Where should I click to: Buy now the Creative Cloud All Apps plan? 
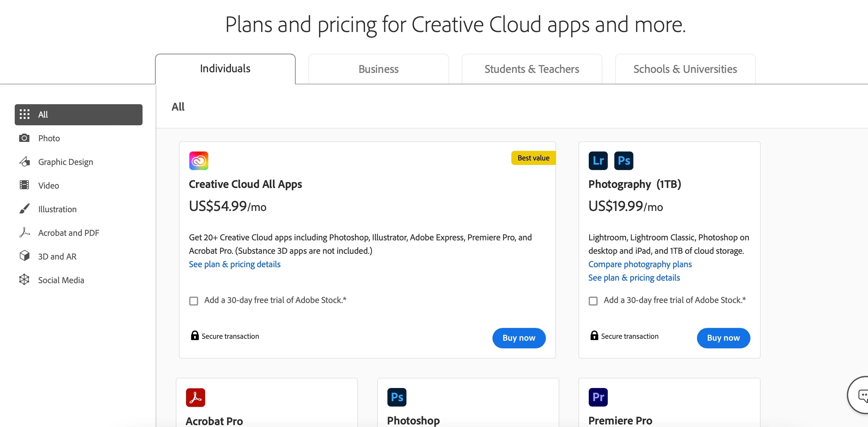tap(519, 338)
